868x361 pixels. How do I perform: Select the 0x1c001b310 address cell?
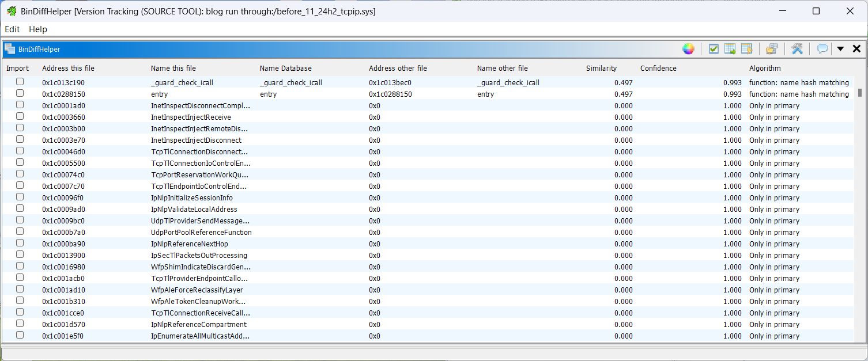tap(63, 302)
